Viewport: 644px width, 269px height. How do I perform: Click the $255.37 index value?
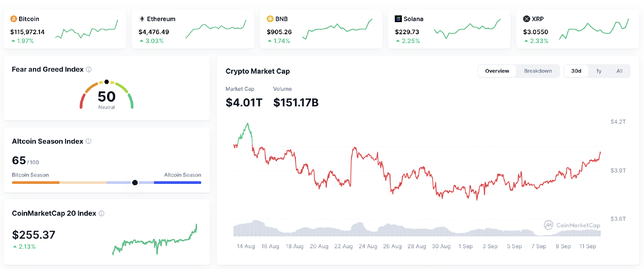pos(34,235)
